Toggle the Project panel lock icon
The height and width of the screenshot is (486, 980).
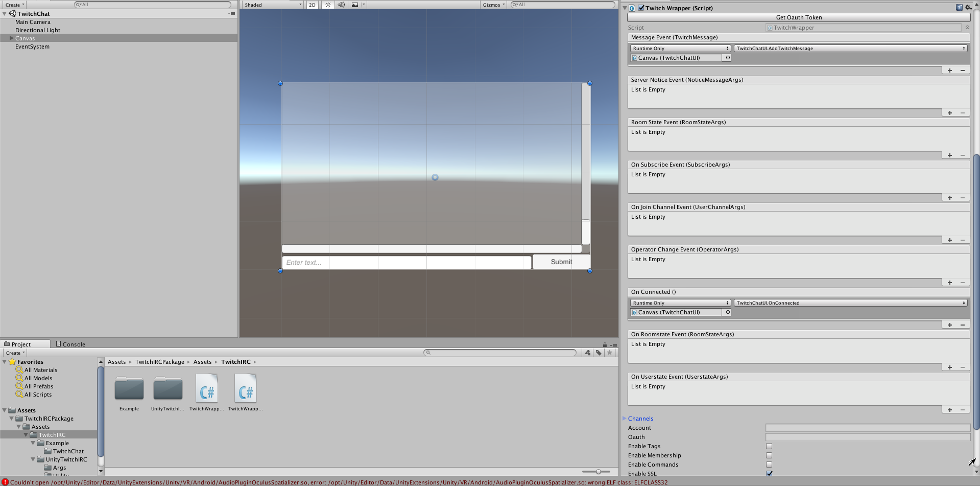tap(605, 345)
